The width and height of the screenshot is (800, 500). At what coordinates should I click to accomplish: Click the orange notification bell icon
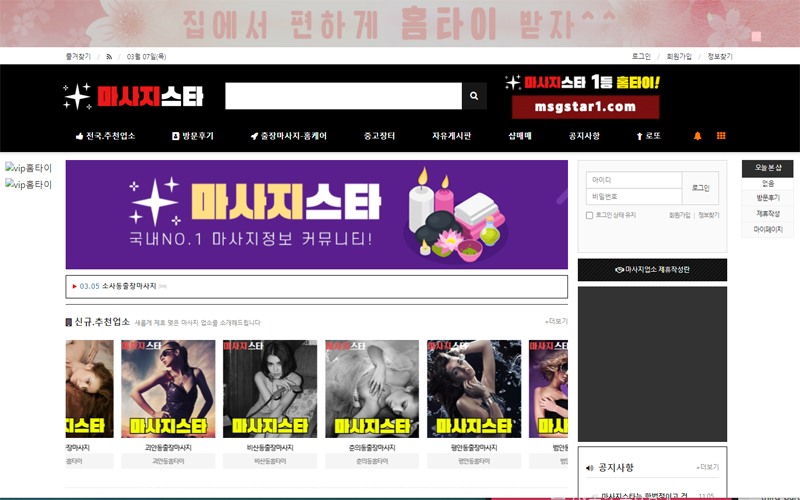tap(698, 135)
